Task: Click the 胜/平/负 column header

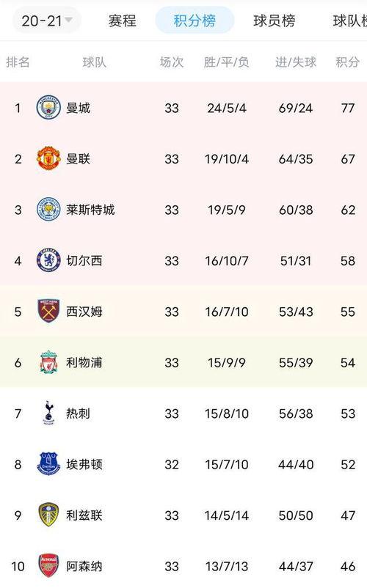Action: click(x=226, y=62)
